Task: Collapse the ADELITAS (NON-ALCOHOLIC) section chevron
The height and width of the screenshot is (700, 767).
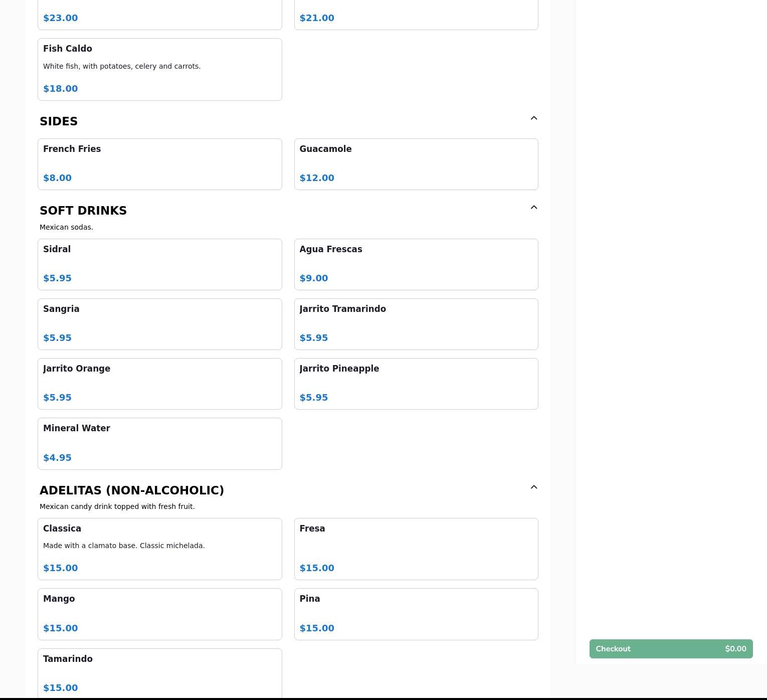Action: [533, 487]
